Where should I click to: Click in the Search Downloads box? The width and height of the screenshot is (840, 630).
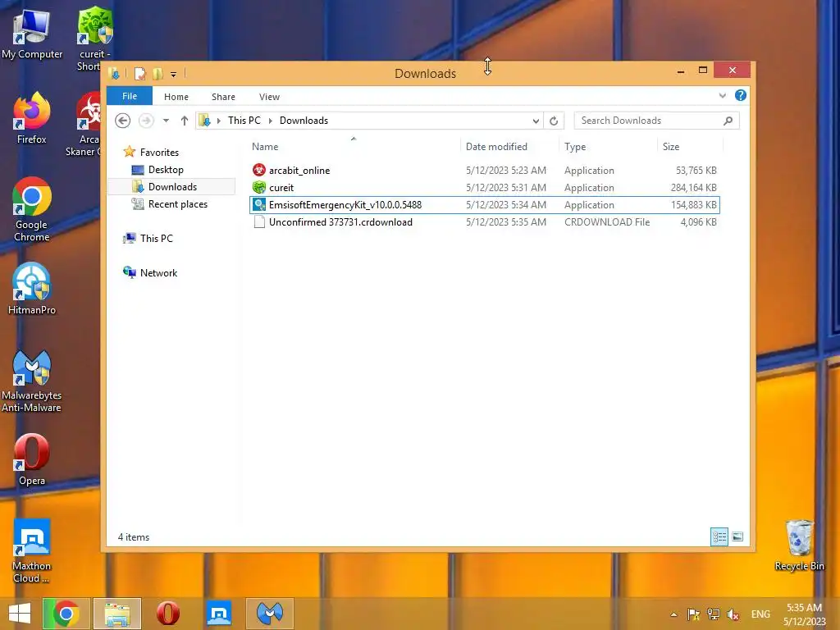(656, 121)
